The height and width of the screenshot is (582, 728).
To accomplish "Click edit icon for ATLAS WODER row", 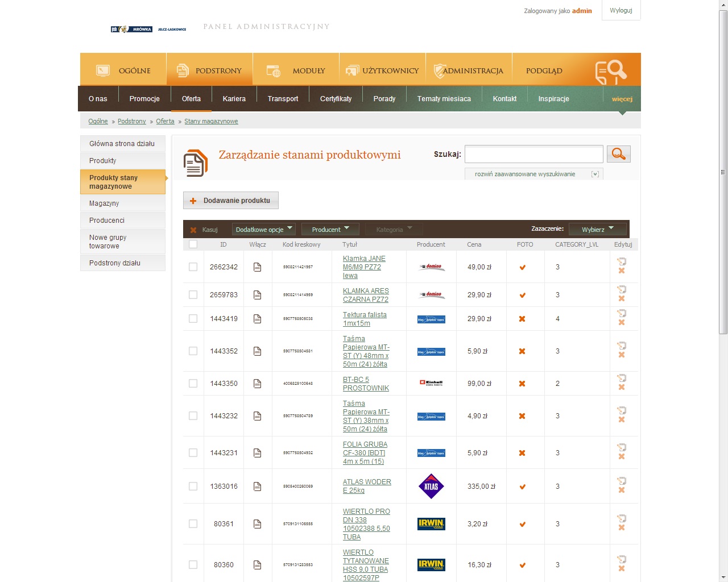I will point(622,481).
